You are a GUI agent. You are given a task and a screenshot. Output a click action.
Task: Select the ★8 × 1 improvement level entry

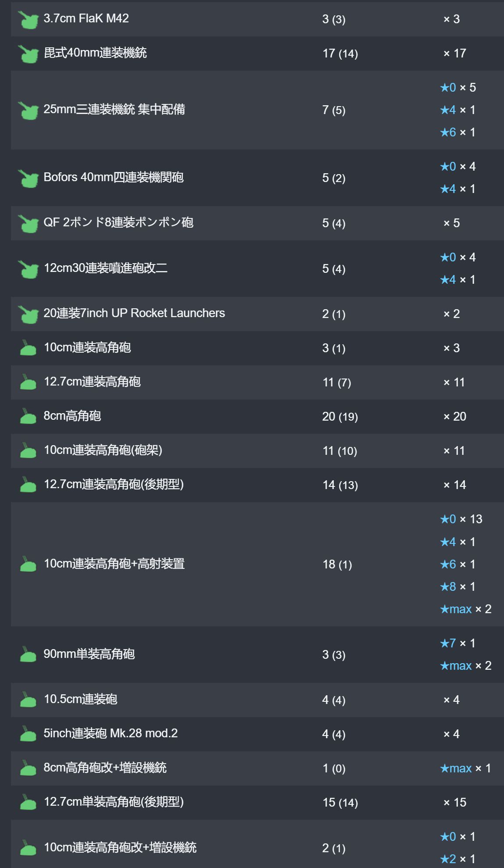458,587
